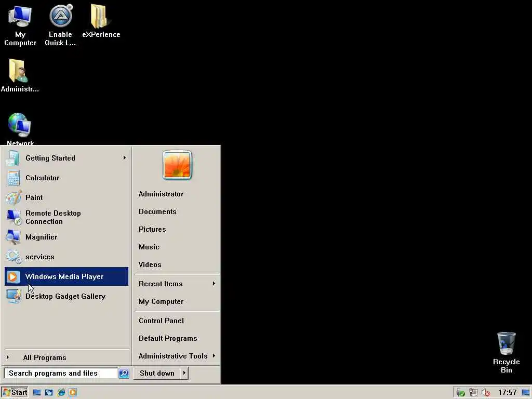Click the Magnifier icon

(13, 237)
